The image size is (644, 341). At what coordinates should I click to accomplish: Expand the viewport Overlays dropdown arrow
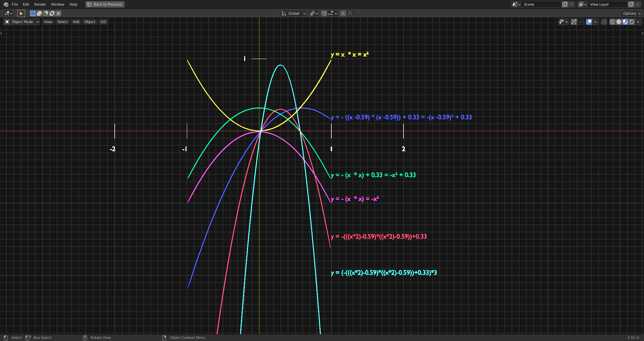pos(595,22)
